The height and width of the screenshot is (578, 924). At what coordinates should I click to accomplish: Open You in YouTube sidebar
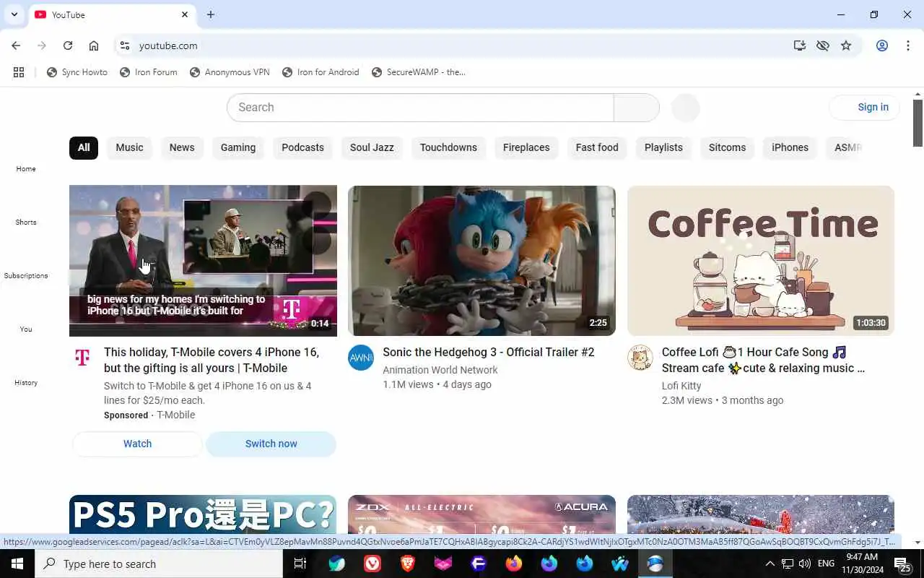(x=26, y=321)
